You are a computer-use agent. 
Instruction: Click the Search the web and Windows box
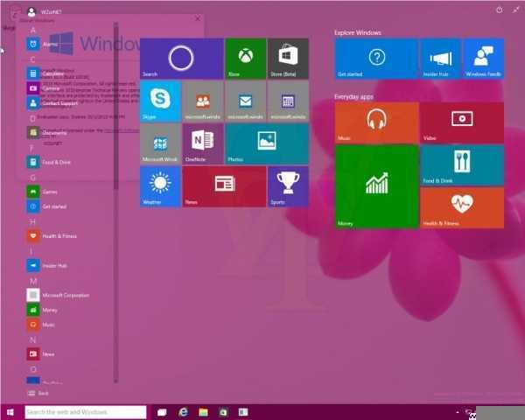click(86, 412)
